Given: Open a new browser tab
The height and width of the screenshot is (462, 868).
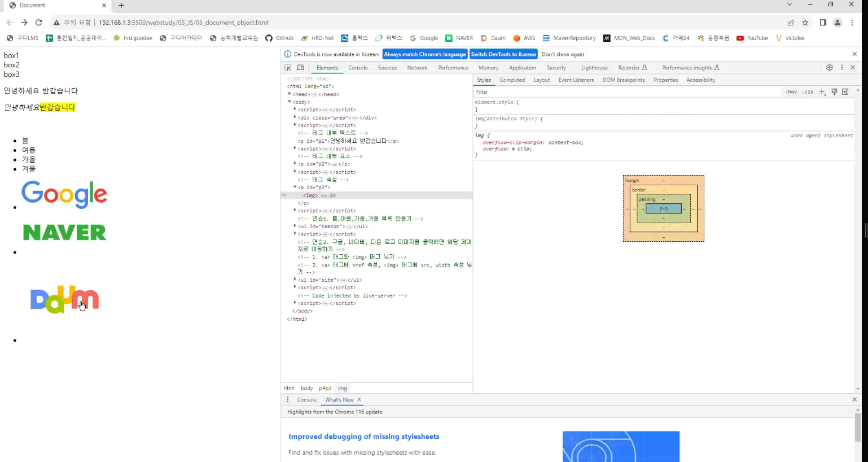Looking at the screenshot, I should point(121,6).
